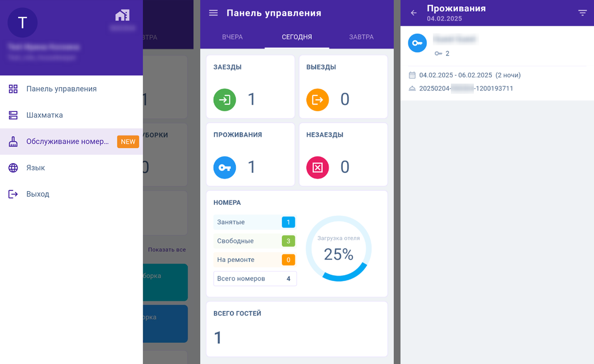Tap the blue Проживания key icon
This screenshot has width=594, height=364.
(x=225, y=167)
